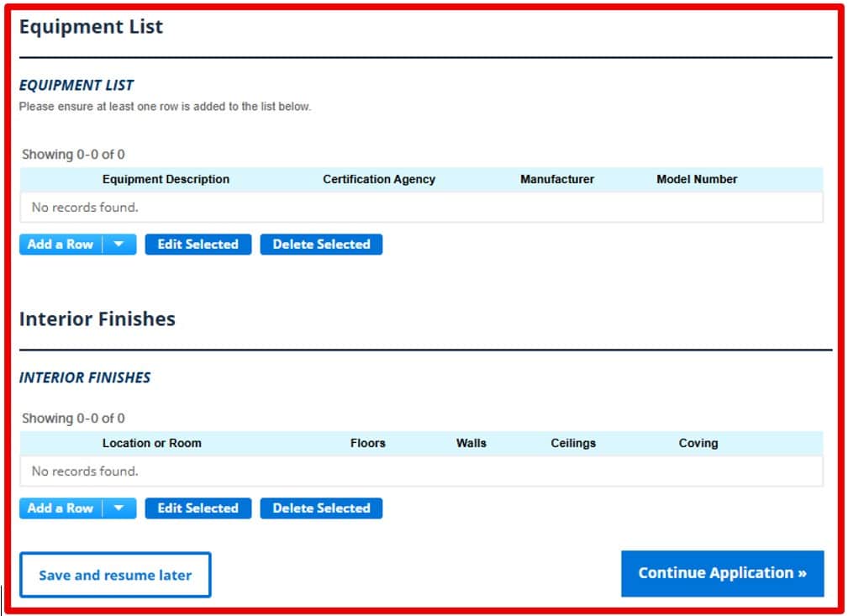Select the Floors column header
Screen dimensions: 848x616
(x=368, y=443)
